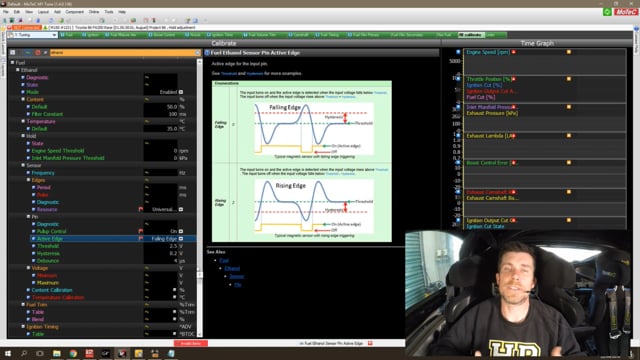Collapse the Ethanol tree node
This screenshot has width=640, height=360.
(x=18, y=70)
